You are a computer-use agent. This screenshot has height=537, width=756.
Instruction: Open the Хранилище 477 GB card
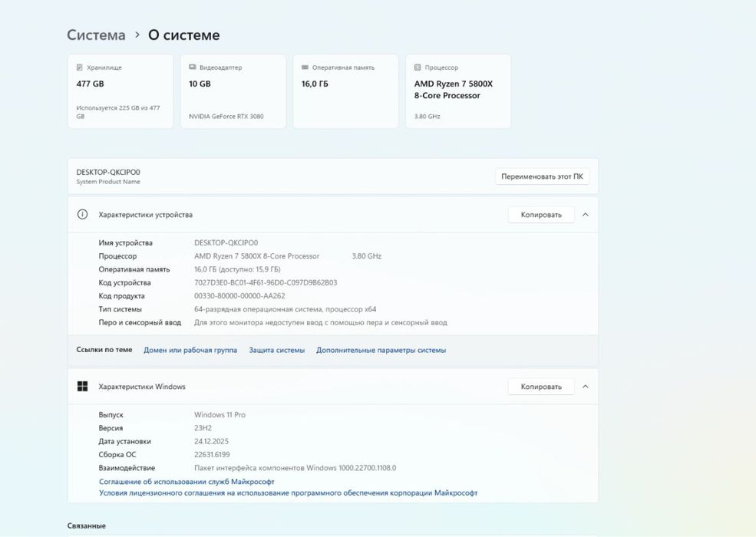tap(120, 91)
